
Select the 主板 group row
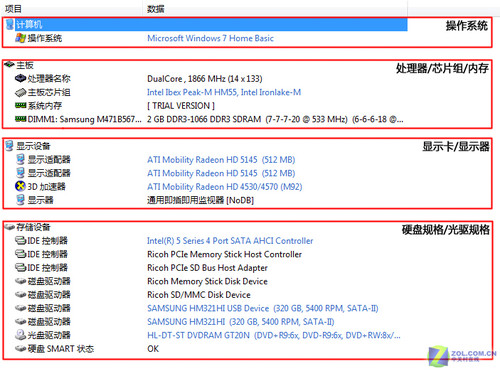[25, 65]
